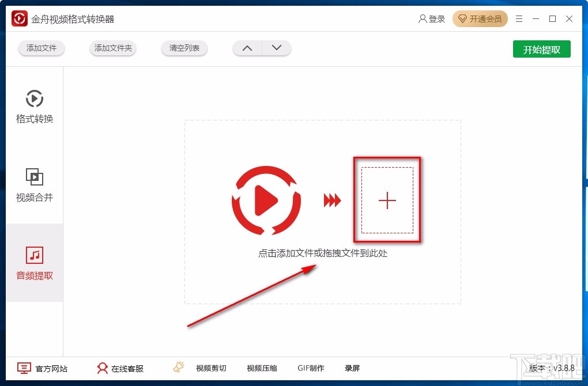
Task: Click the down arrow to move item down
Action: point(277,48)
